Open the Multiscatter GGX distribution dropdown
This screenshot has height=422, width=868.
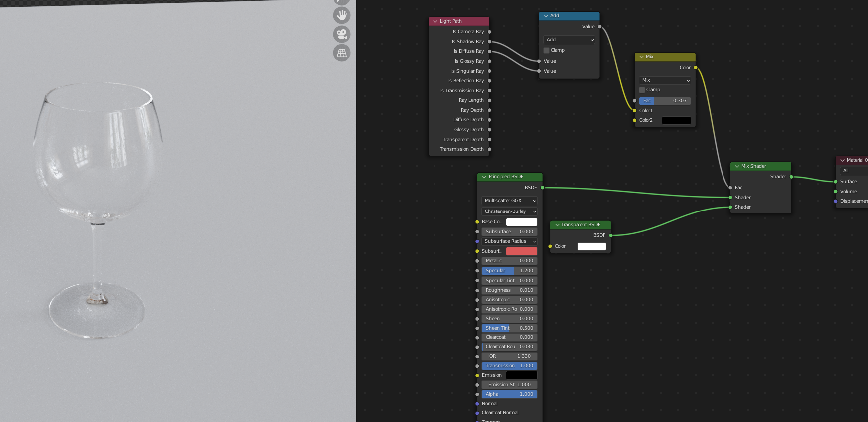509,201
